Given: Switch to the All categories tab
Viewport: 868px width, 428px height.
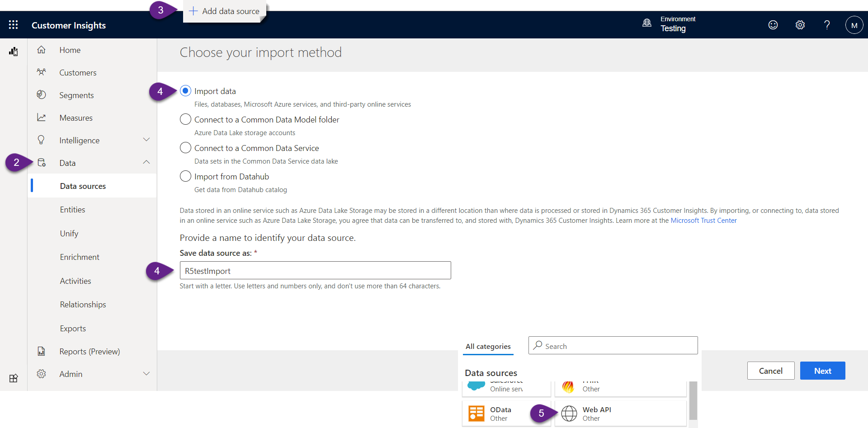Looking at the screenshot, I should pos(488,346).
